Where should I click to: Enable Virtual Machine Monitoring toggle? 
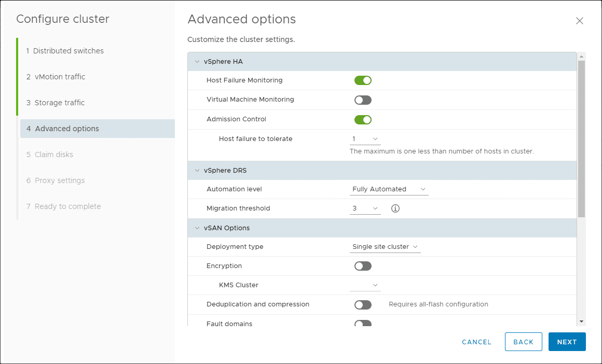[x=363, y=100]
